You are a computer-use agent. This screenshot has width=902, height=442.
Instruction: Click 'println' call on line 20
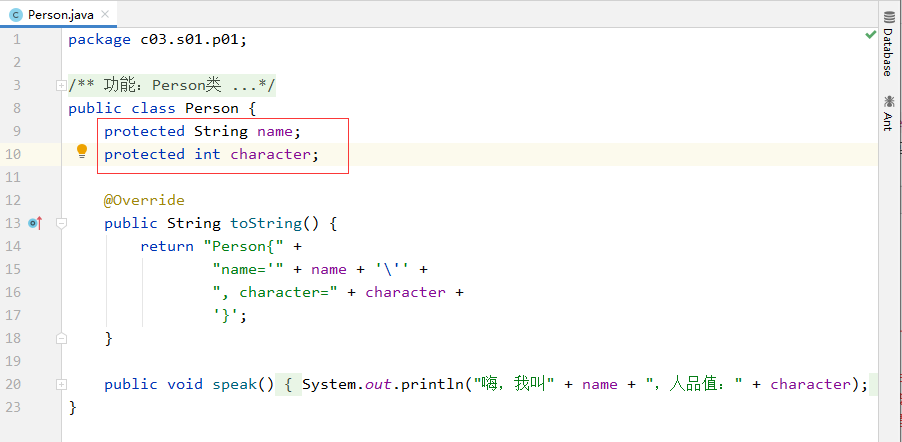tap(432, 384)
